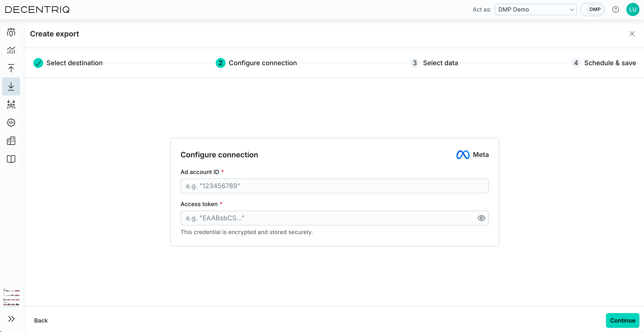The image size is (644, 332).
Task: Click the sidebar thumbnail image
Action: pyautogui.click(x=11, y=297)
